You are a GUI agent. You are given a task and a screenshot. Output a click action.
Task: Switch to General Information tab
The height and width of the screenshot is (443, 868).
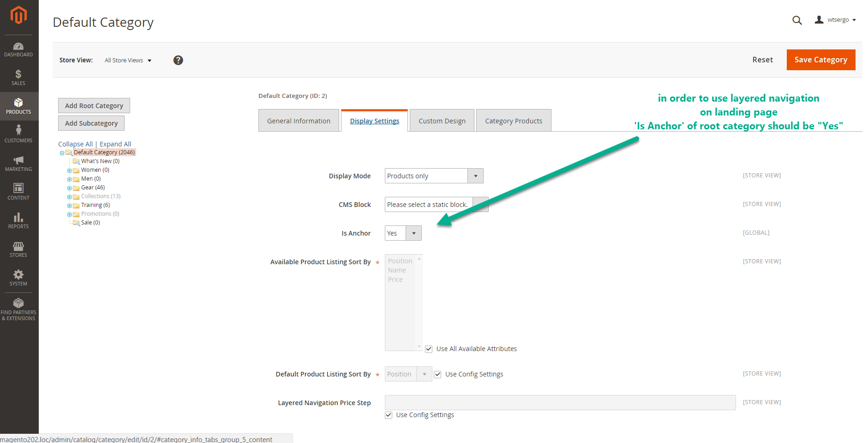pos(299,121)
